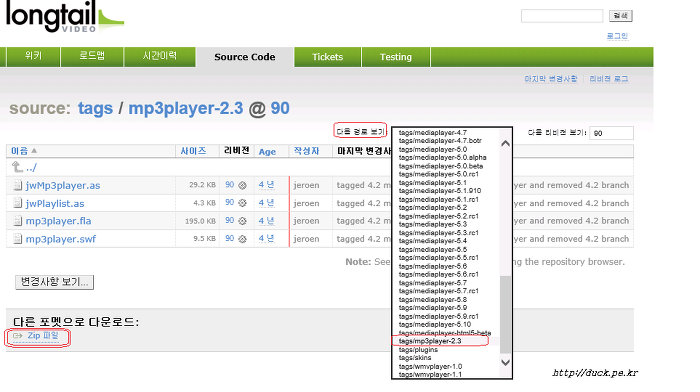Sort by 이름 column header
Viewport: 700px width, 392px height.
click(19, 151)
